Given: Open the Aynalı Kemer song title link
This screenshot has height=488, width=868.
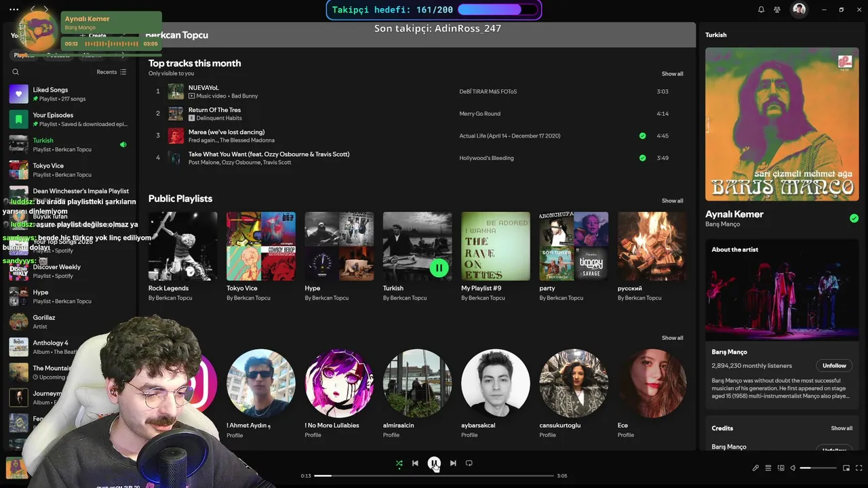Looking at the screenshot, I should (734, 214).
